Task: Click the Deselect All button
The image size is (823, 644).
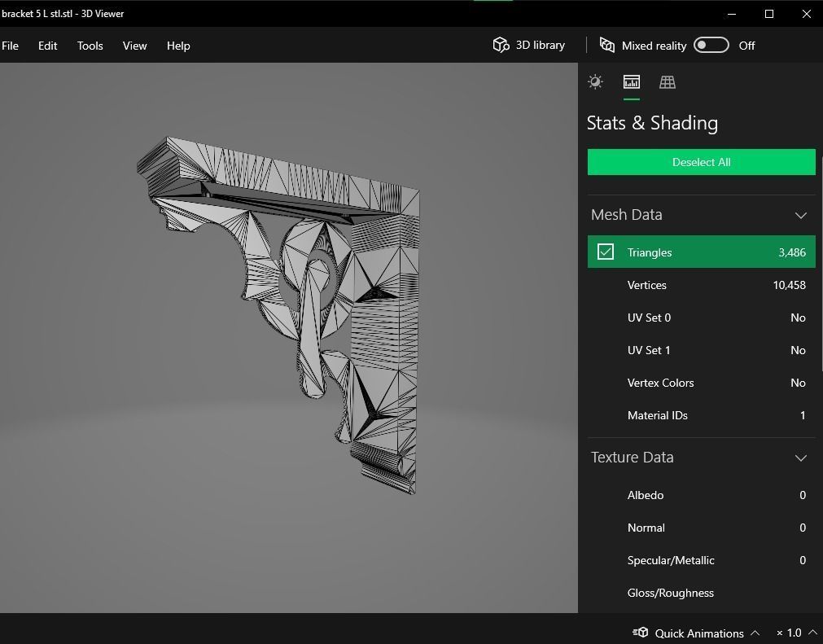Action: (701, 162)
